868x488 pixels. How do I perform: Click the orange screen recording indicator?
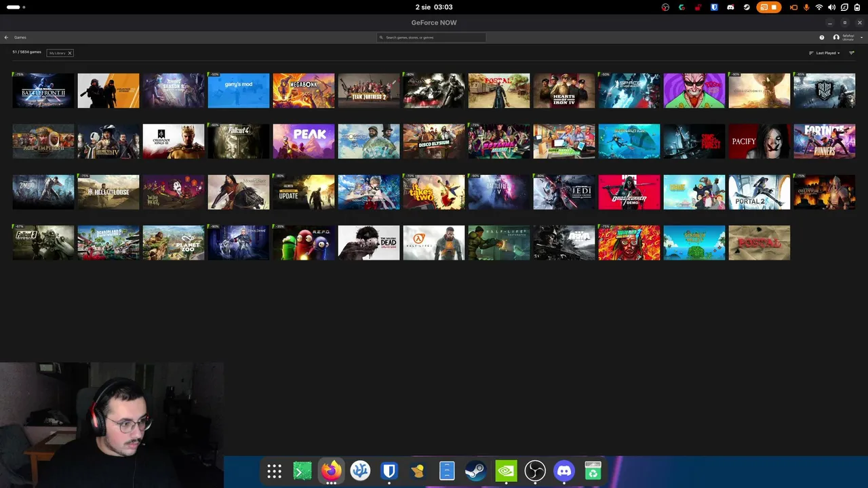pyautogui.click(x=769, y=7)
